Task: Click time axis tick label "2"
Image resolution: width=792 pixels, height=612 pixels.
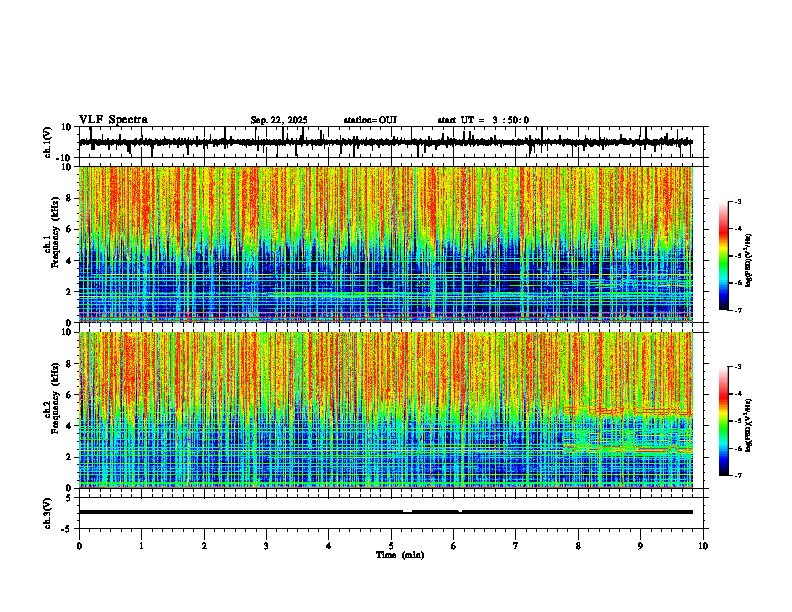Action: tap(204, 546)
